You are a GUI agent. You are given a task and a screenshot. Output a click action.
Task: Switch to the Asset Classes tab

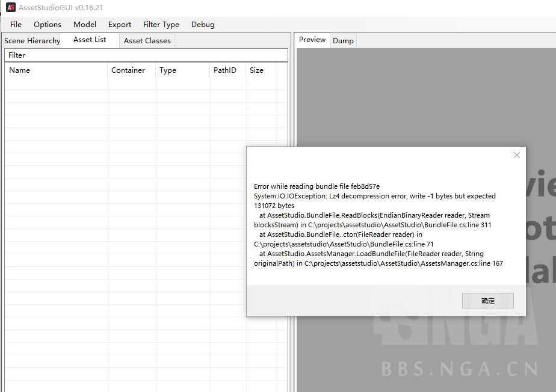coord(147,41)
